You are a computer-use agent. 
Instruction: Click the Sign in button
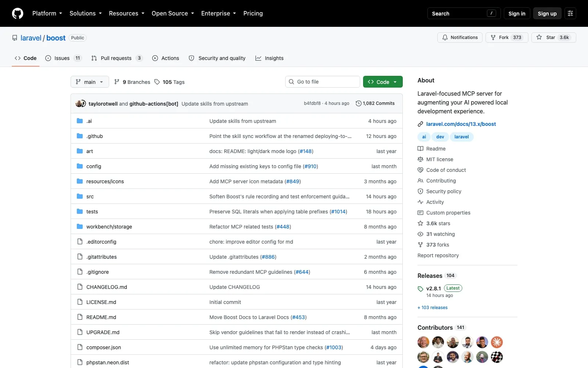coord(517,13)
